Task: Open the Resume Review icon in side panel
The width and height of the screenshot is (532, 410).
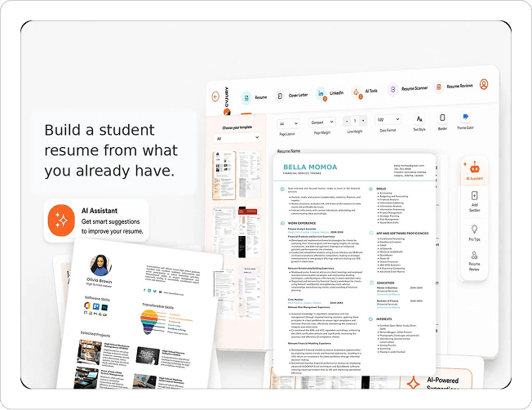Action: tap(474, 255)
